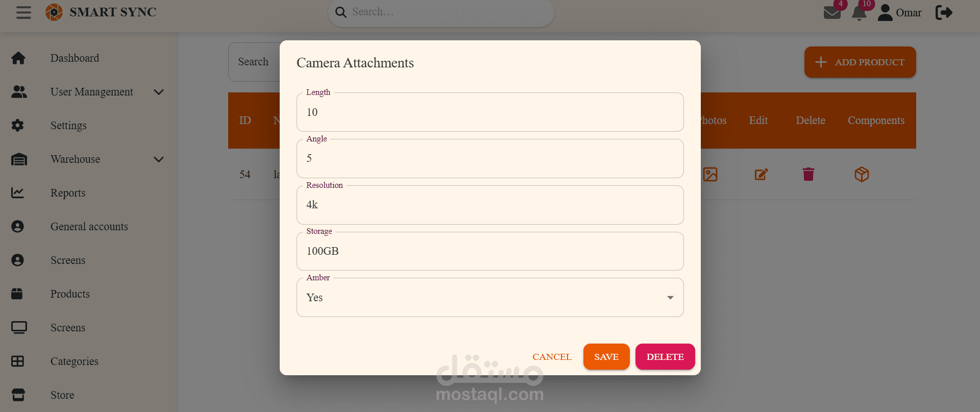
Task: Click the logout arrow icon
Action: pos(944,13)
